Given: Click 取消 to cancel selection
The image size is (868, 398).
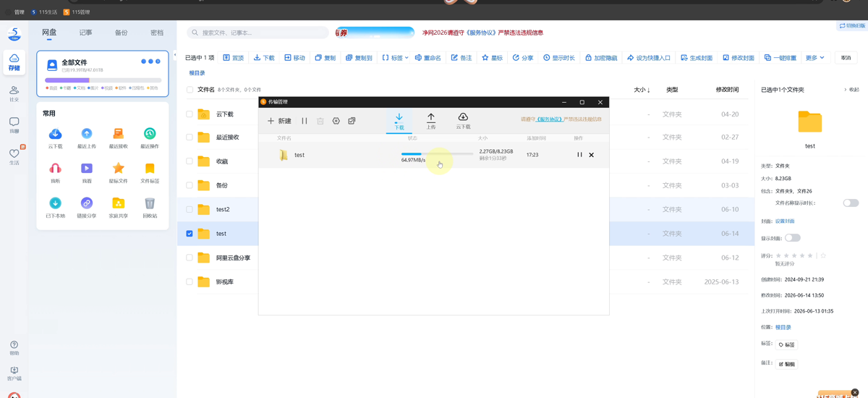Looking at the screenshot, I should coord(846,58).
